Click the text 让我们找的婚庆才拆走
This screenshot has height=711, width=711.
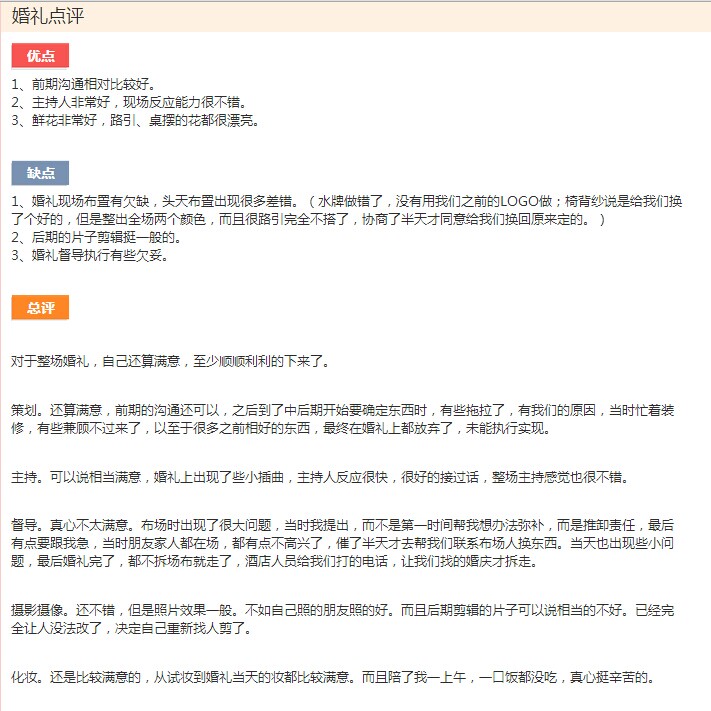pos(469,562)
